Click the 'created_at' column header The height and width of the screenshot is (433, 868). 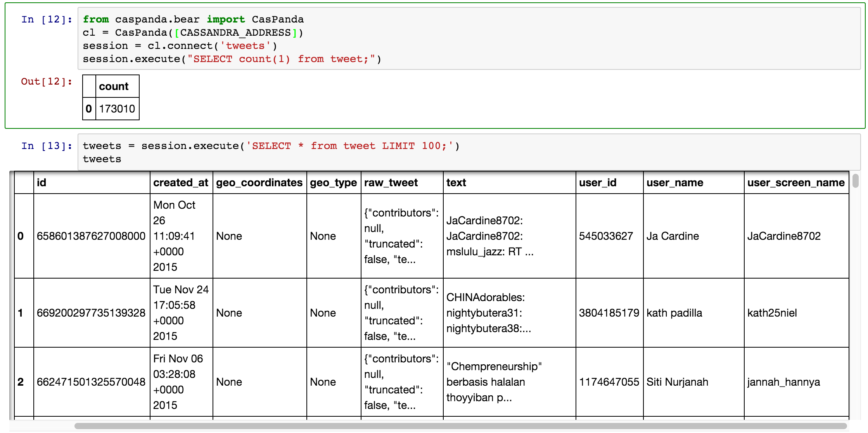[182, 182]
